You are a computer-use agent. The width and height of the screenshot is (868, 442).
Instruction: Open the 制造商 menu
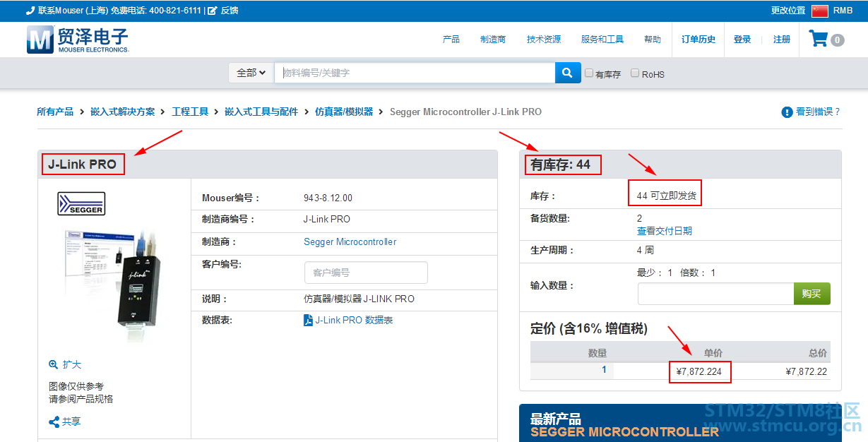point(493,40)
